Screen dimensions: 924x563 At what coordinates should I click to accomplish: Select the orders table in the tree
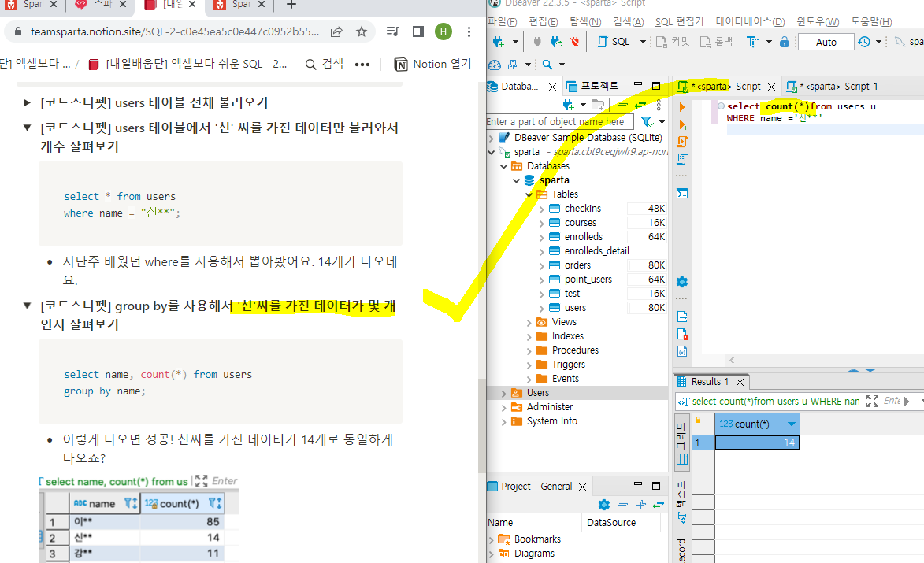[577, 265]
